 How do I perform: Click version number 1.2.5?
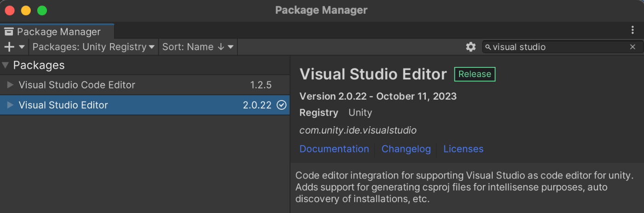click(261, 85)
